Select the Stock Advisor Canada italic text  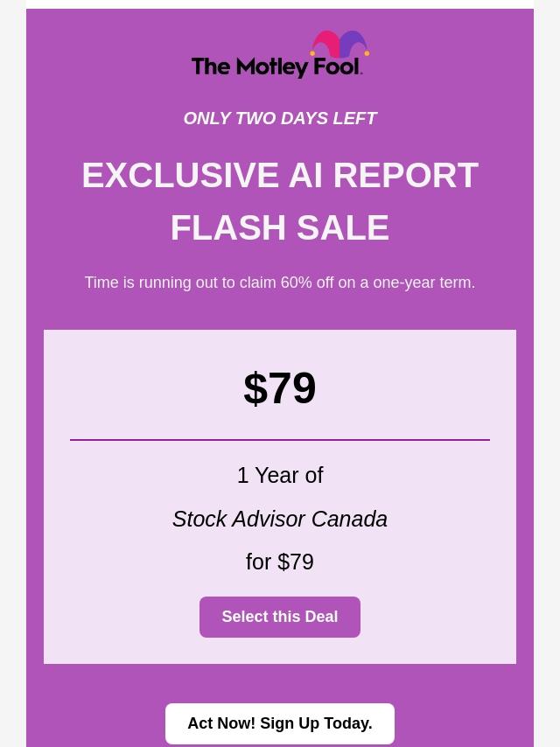click(x=280, y=519)
